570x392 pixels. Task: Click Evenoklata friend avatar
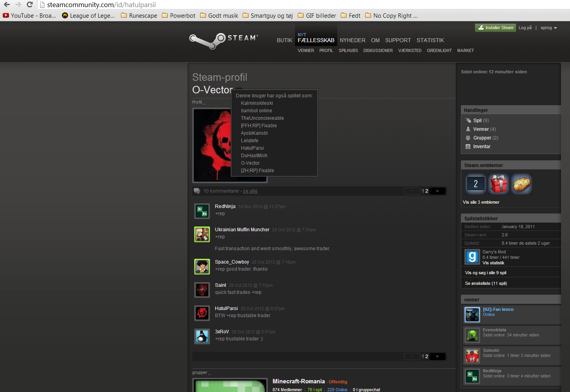tap(472, 335)
